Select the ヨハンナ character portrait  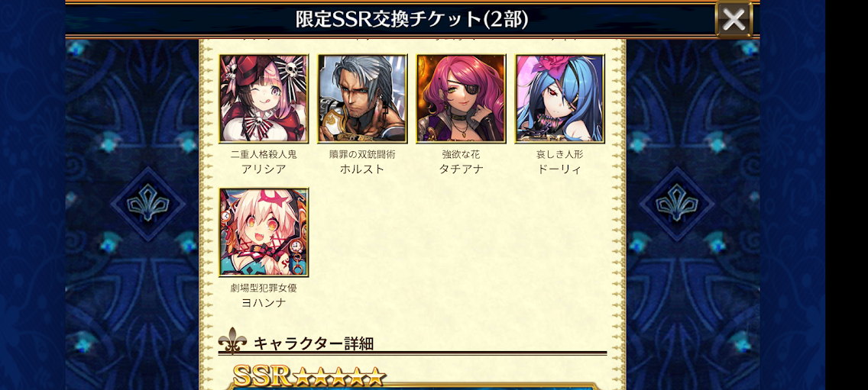pyautogui.click(x=264, y=232)
